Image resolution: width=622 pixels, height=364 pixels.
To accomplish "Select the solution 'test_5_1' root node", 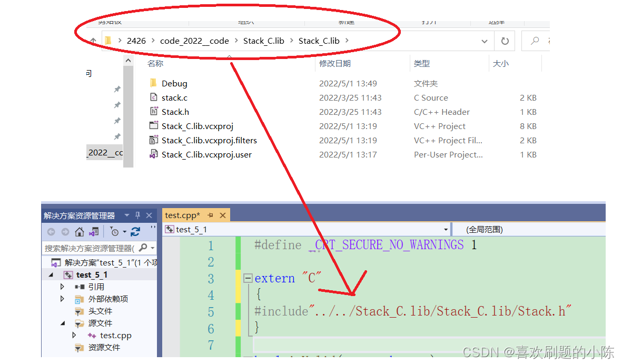I will [x=104, y=263].
